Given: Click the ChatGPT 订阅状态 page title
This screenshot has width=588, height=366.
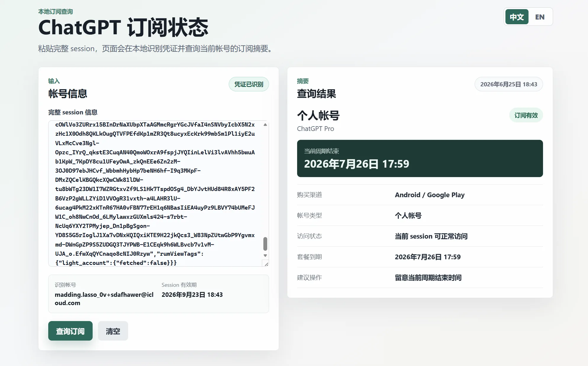Looking at the screenshot, I should (123, 27).
